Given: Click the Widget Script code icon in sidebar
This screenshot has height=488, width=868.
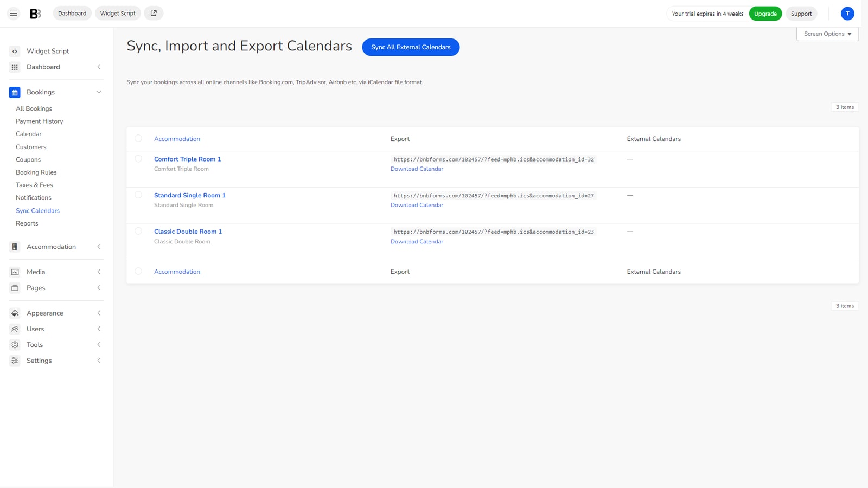Looking at the screenshot, I should 14,51.
